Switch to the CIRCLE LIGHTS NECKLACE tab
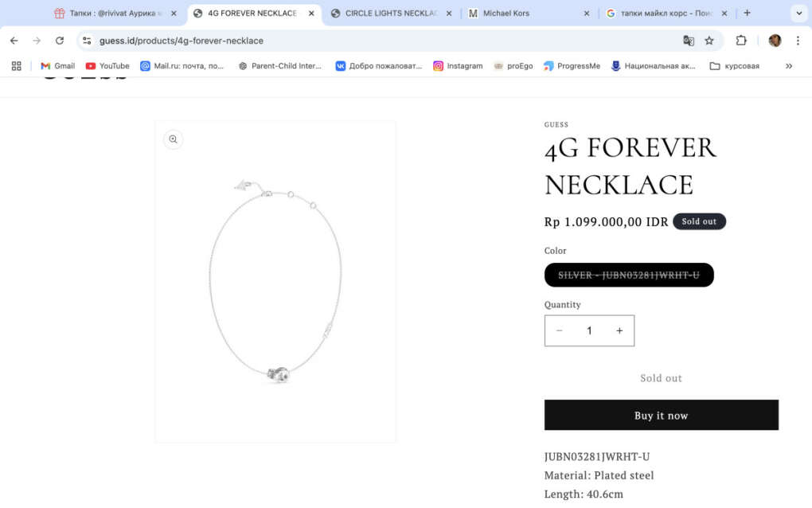Viewport: 812px width, 508px height. click(x=391, y=13)
